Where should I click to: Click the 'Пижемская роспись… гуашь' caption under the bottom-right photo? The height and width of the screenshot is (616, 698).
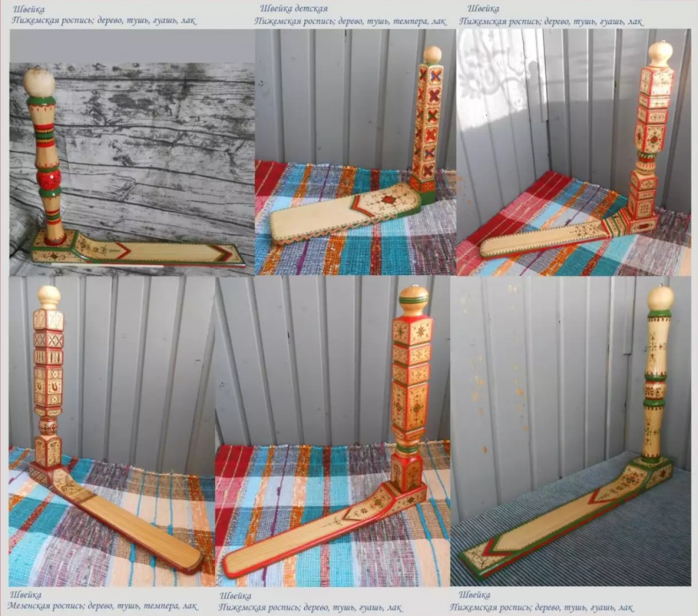point(542,607)
